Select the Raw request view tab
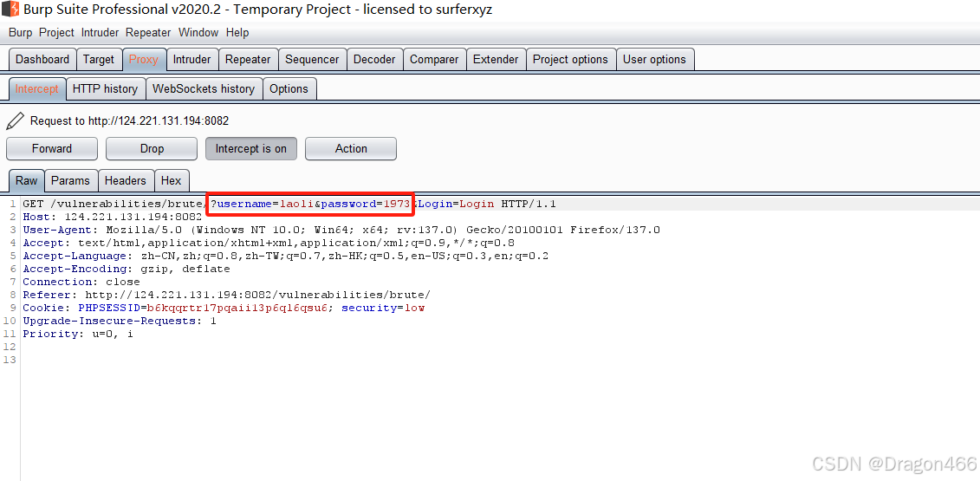 pyautogui.click(x=26, y=181)
